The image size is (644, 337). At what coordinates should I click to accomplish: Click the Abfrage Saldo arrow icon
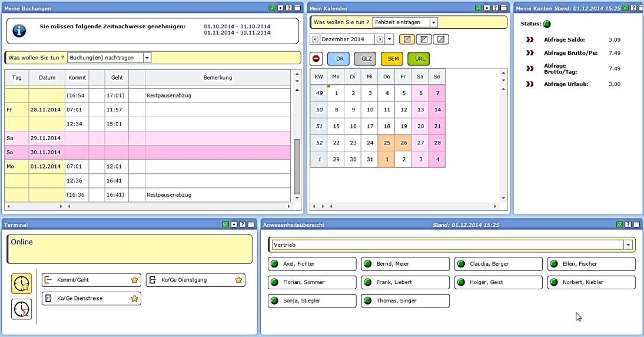[530, 40]
